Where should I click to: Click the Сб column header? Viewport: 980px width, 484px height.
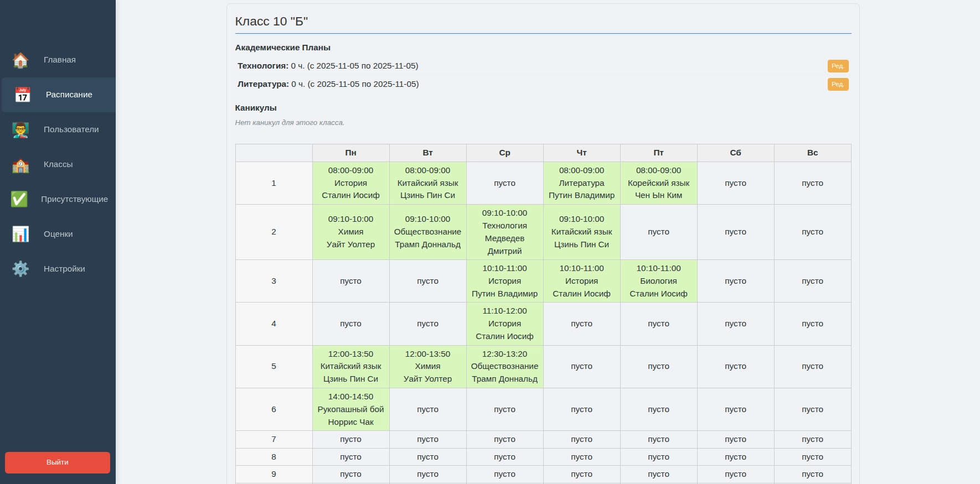click(736, 153)
